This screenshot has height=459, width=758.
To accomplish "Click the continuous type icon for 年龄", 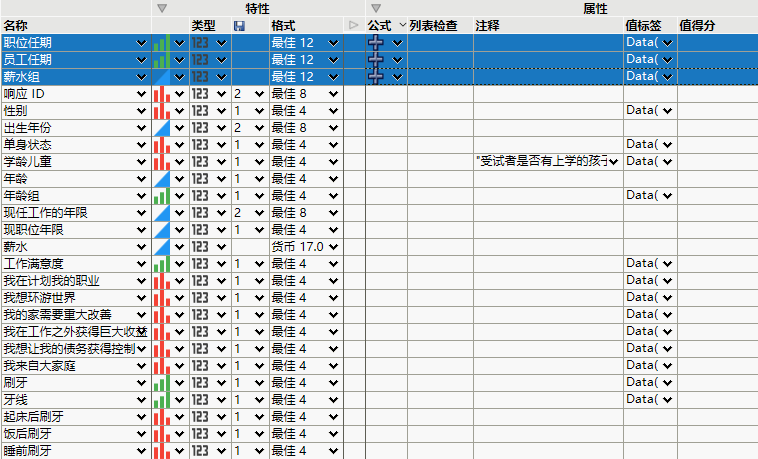I will [x=162, y=179].
